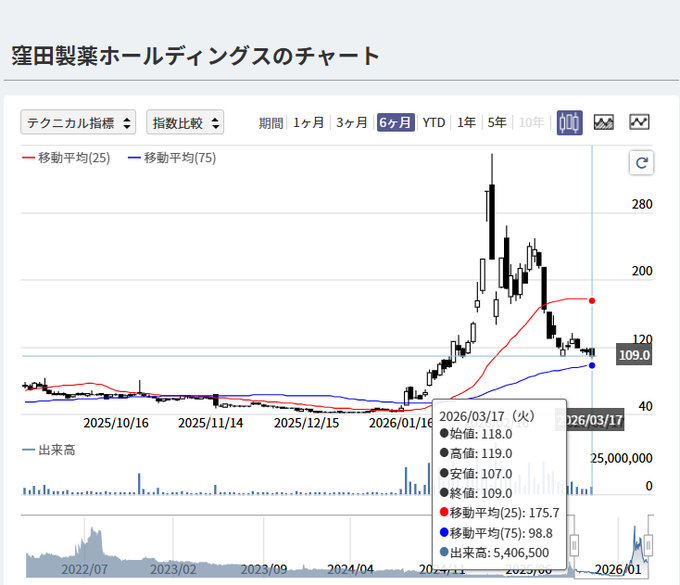Click the 2023/09 navigator date label
Image resolution: width=680 pixels, height=585 pixels.
264,569
